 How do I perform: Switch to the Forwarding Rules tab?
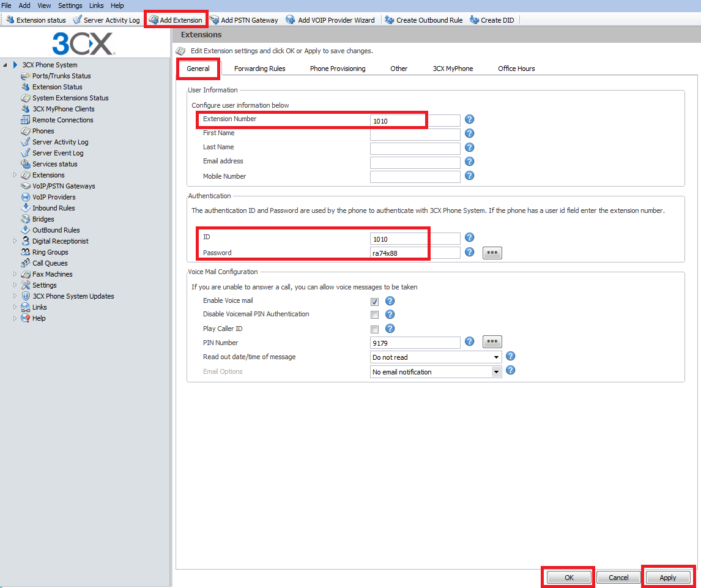[259, 69]
